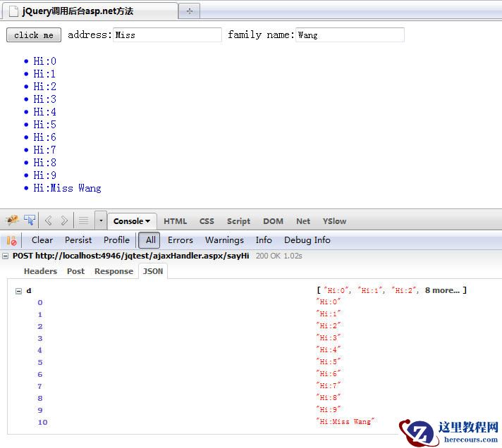Click JSON index 8 key

pos(40,398)
